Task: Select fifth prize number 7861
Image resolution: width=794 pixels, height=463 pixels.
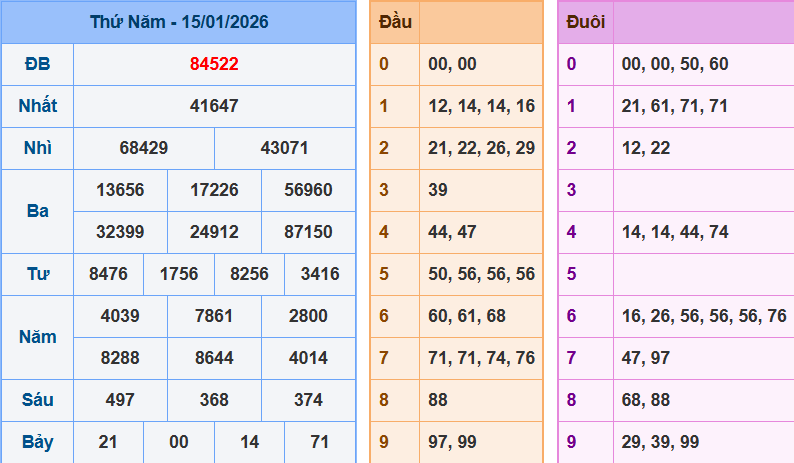Action: [x=214, y=316]
